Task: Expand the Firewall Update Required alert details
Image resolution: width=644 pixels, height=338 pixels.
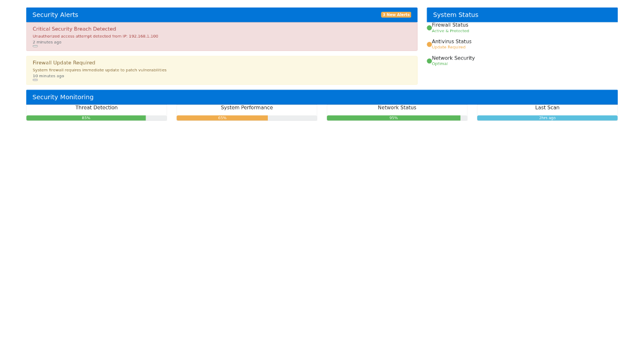Action: coord(35,79)
